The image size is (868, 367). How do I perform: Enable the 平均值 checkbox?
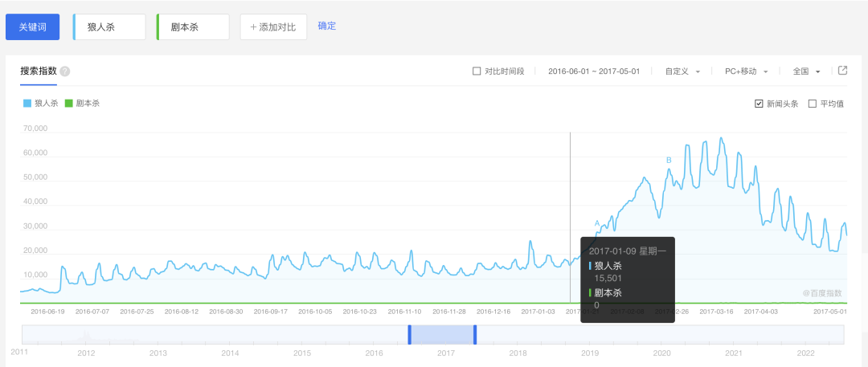point(812,104)
